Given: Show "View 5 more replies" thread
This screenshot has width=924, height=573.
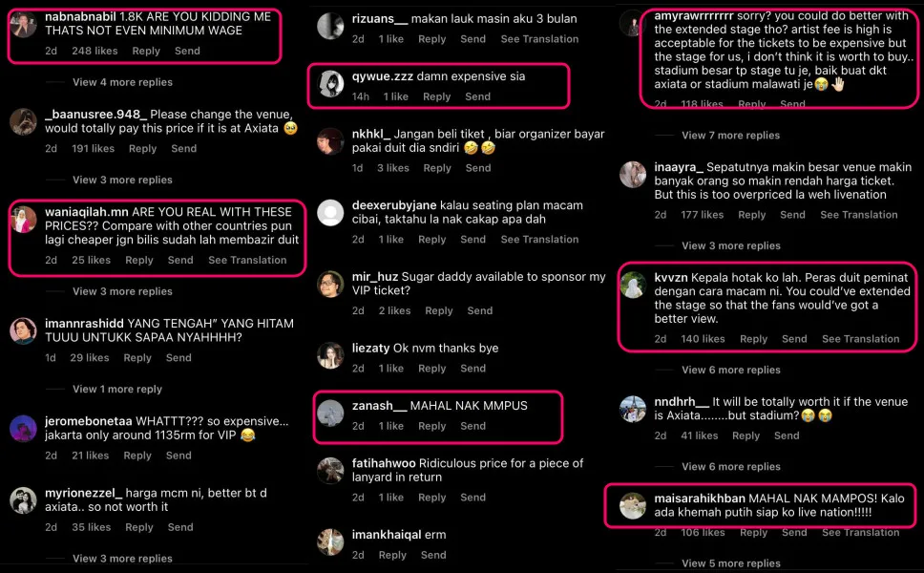Looking at the screenshot, I should (730, 563).
